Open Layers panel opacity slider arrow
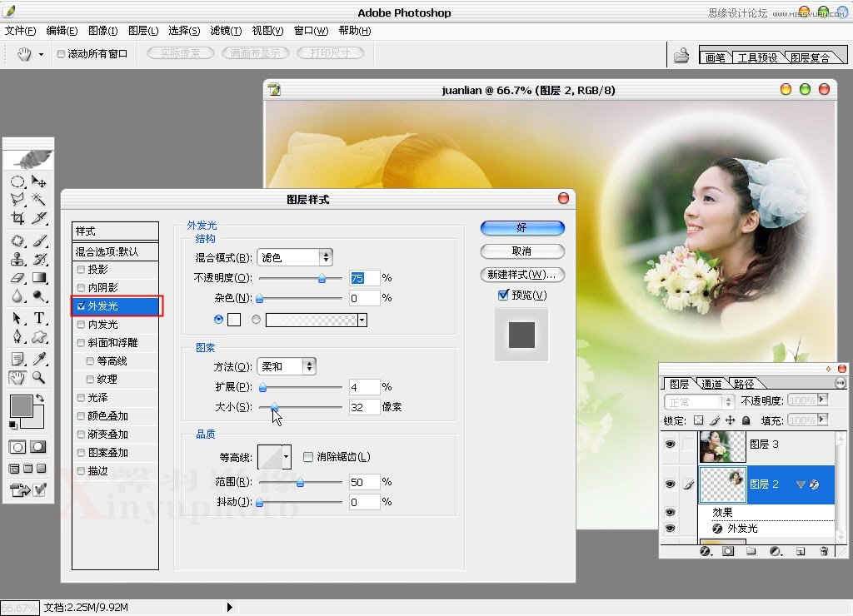 [x=822, y=400]
